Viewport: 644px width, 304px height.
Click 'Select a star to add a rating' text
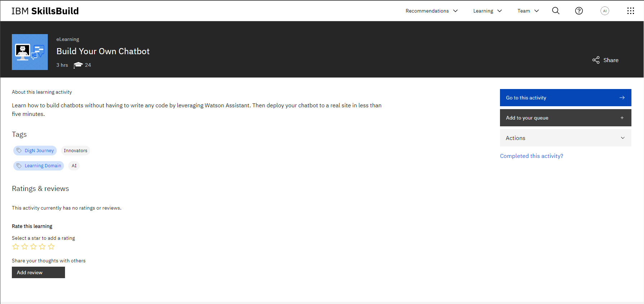coord(43,238)
